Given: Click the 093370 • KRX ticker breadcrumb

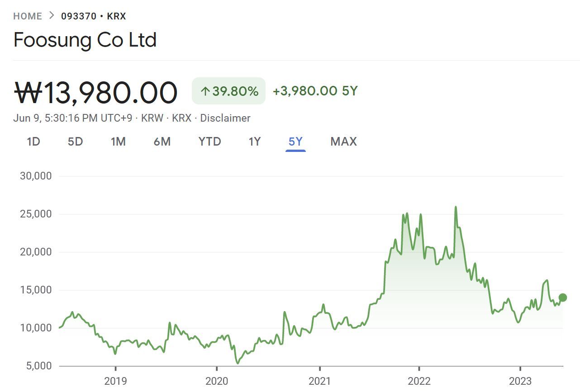Looking at the screenshot, I should [94, 16].
